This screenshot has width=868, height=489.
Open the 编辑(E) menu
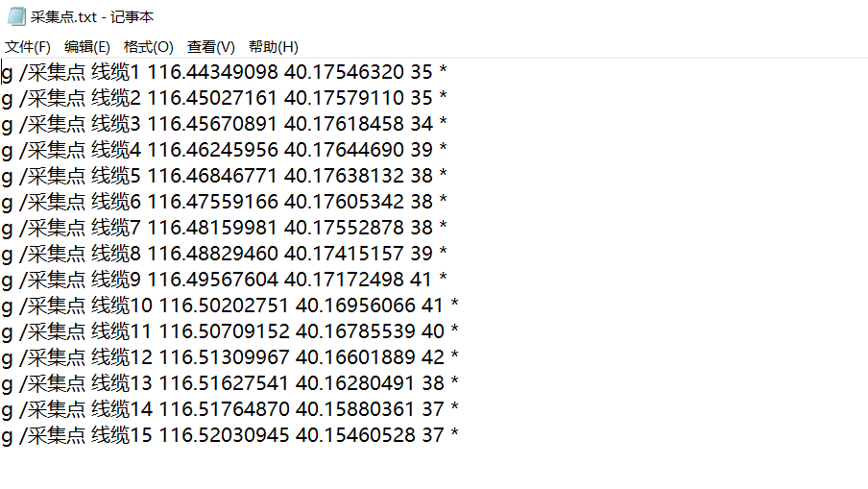click(87, 46)
